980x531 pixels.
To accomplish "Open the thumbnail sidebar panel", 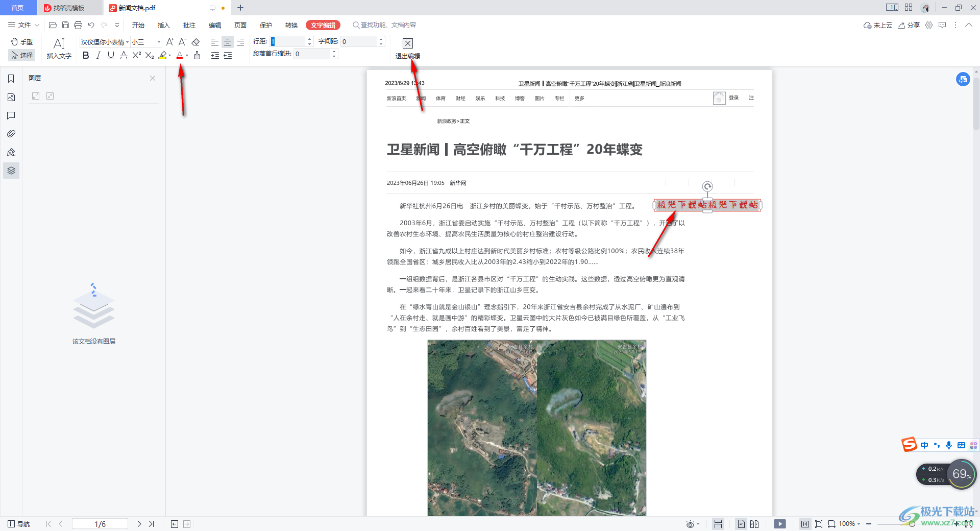I will point(11,97).
